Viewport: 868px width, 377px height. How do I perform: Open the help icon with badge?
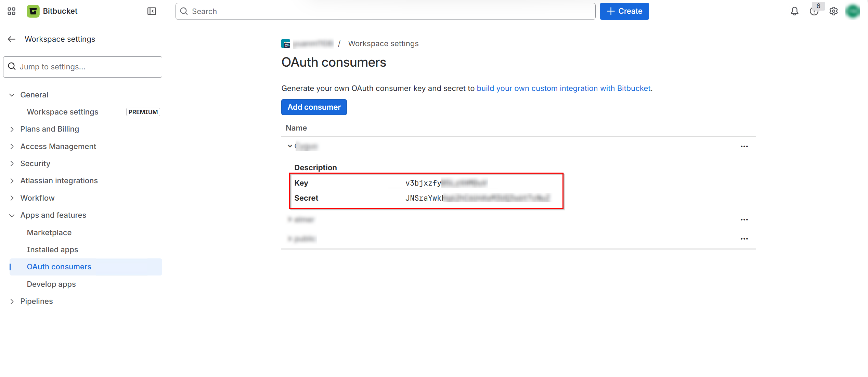[814, 11]
